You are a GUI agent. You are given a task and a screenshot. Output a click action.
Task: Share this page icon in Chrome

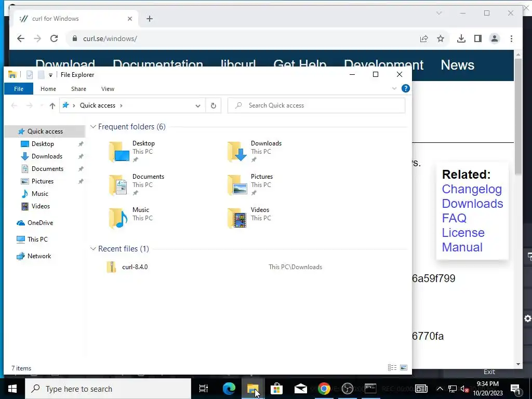(x=424, y=38)
